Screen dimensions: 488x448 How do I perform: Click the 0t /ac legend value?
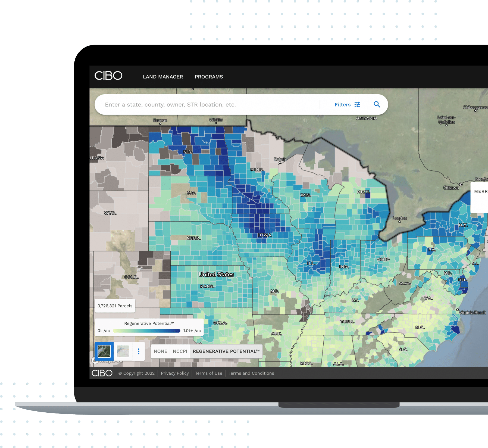click(x=104, y=331)
